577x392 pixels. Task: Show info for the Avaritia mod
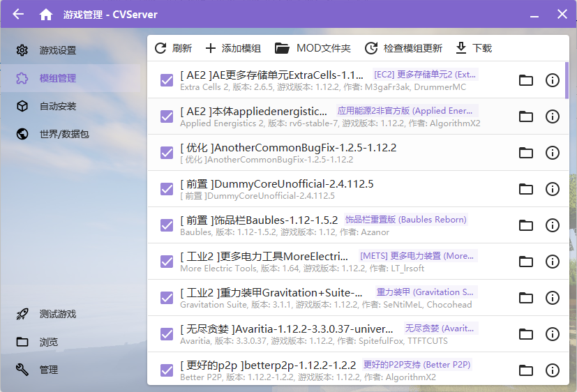552,334
